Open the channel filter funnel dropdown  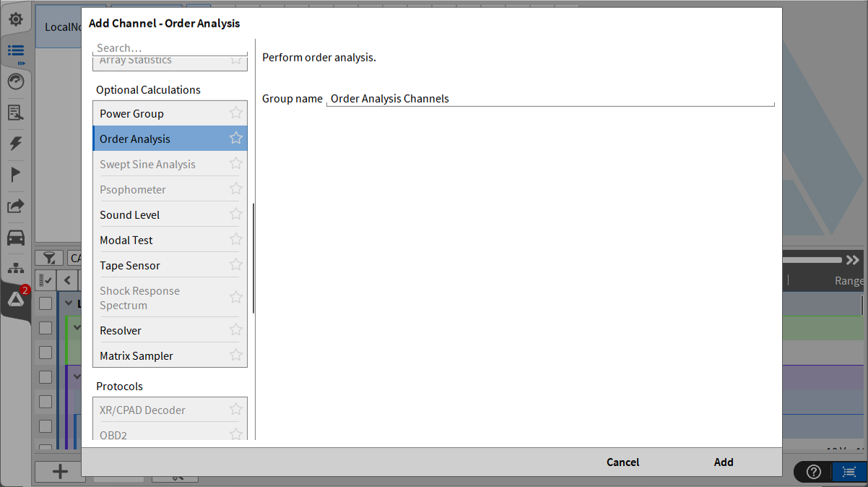[49, 258]
